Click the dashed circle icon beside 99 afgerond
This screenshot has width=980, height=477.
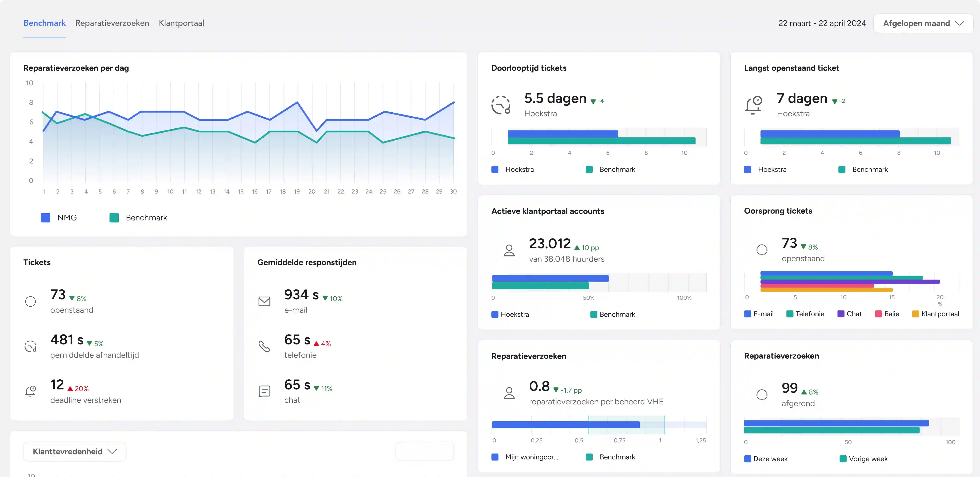tap(762, 395)
